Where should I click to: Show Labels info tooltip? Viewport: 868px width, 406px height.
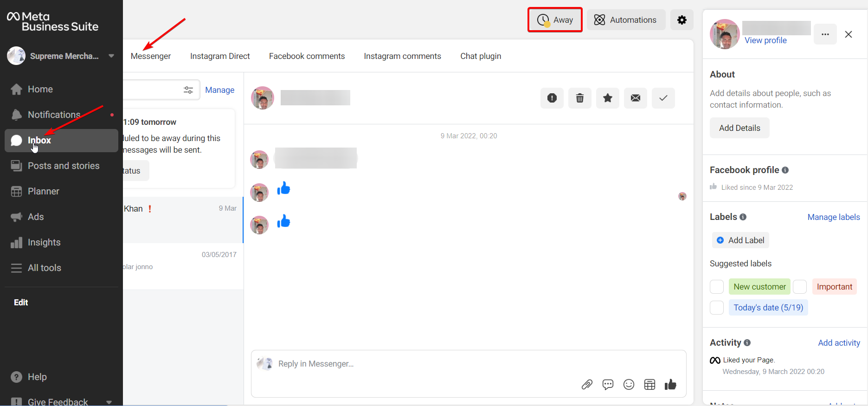(743, 217)
